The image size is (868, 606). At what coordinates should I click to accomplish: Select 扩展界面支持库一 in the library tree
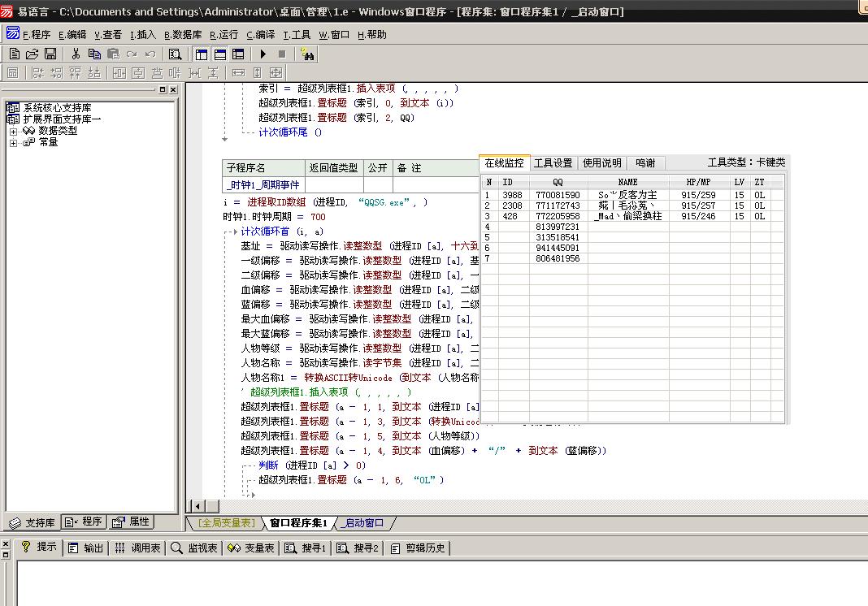pos(62,119)
